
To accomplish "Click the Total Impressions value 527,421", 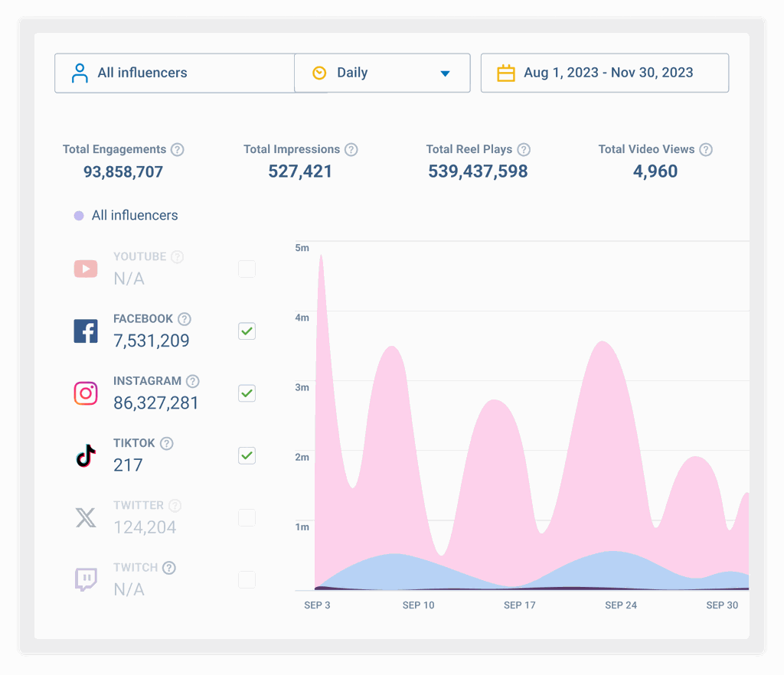I will pos(300,171).
